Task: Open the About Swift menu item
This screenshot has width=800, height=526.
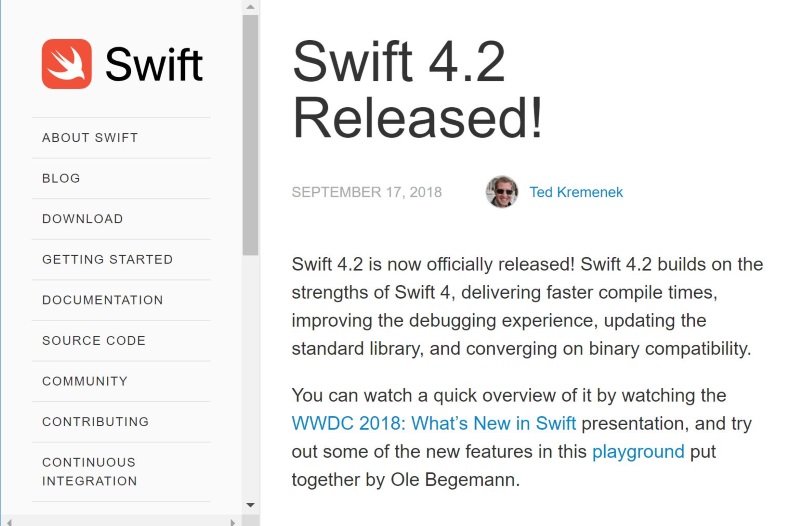Action: coord(90,138)
